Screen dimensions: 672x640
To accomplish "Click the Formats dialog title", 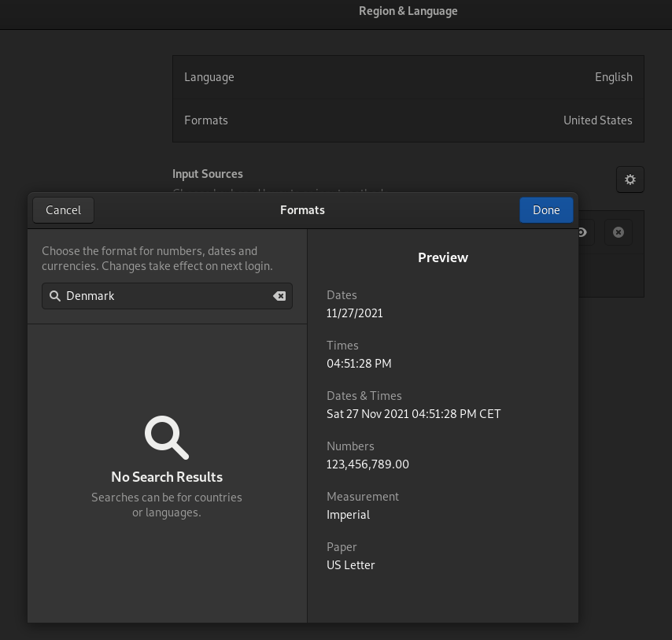I will pos(302,210).
